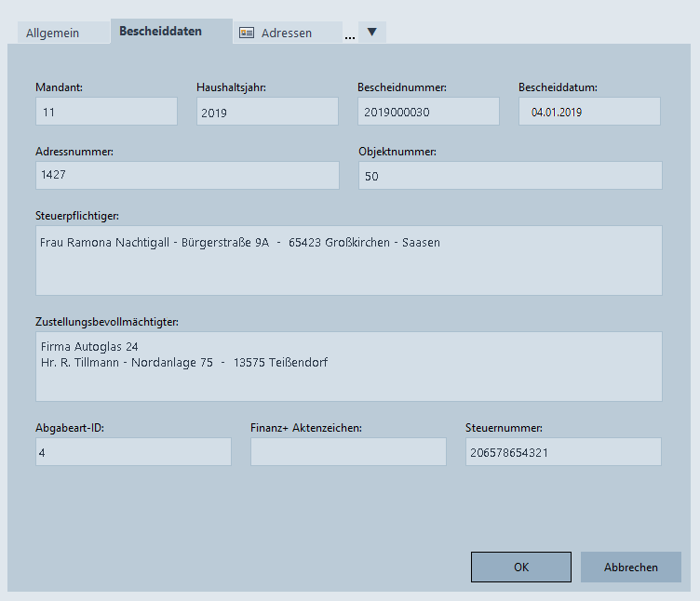Click the Abgabeart-ID field
Image resolution: width=700 pixels, height=601 pixels.
click(133, 452)
